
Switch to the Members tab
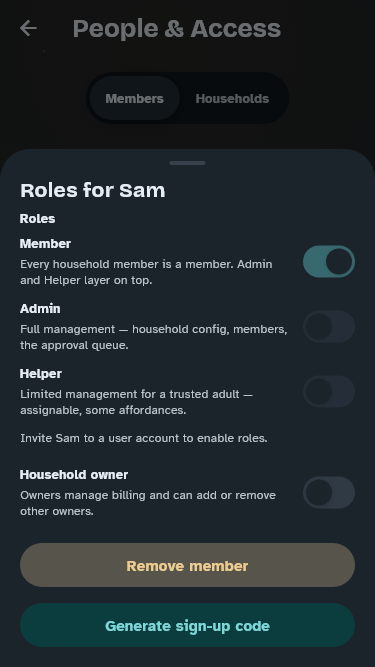pos(134,98)
